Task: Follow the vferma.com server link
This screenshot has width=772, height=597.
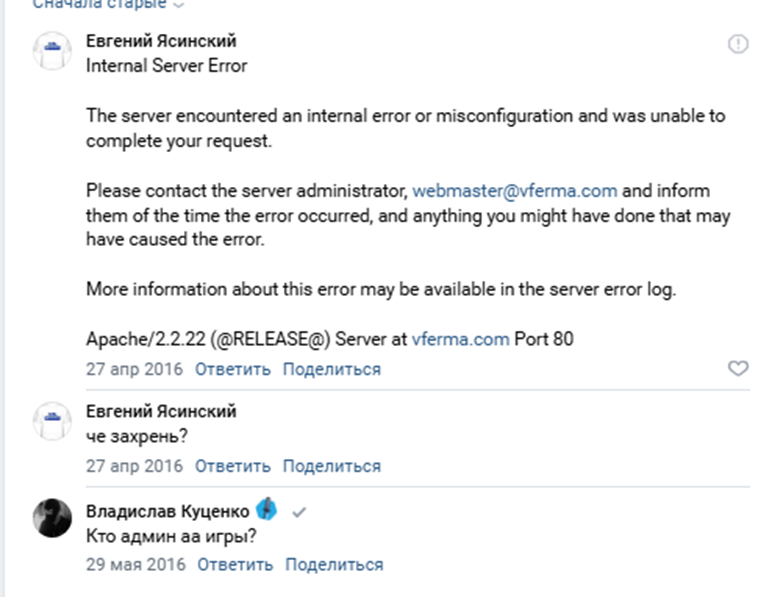Action: 460,339
